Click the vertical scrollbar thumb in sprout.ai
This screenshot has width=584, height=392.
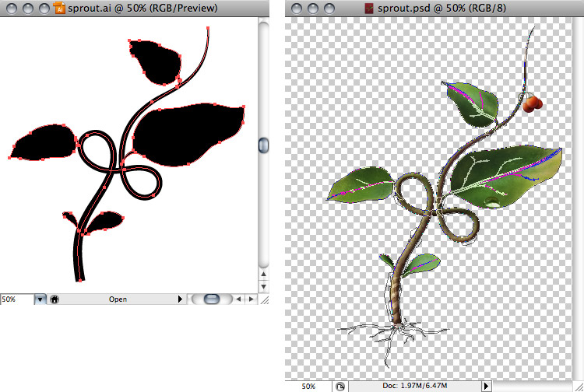click(264, 145)
